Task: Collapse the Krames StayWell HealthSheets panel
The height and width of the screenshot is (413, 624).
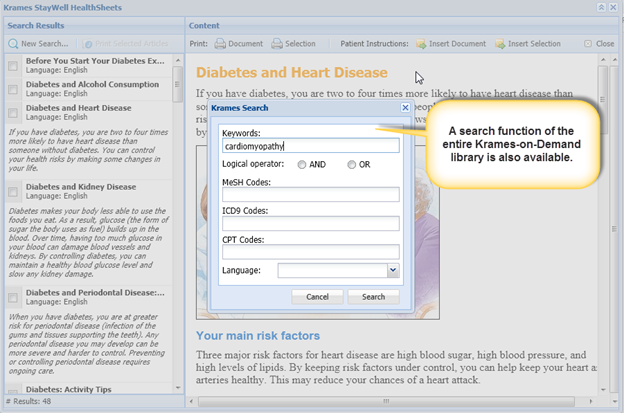Action: pos(601,8)
